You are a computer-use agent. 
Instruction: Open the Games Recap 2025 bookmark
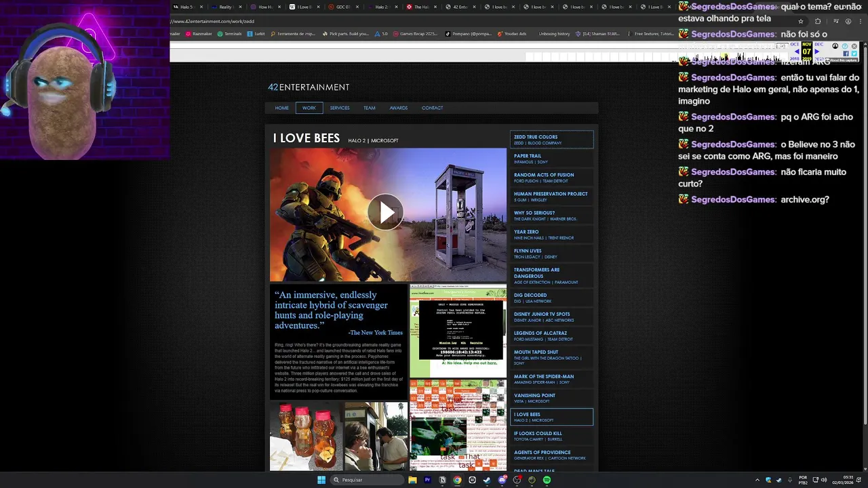pyautogui.click(x=415, y=34)
